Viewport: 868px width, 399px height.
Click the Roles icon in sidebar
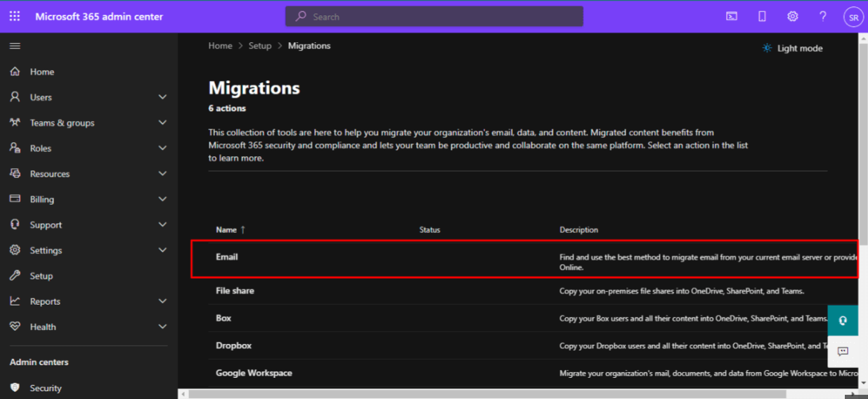[15, 148]
